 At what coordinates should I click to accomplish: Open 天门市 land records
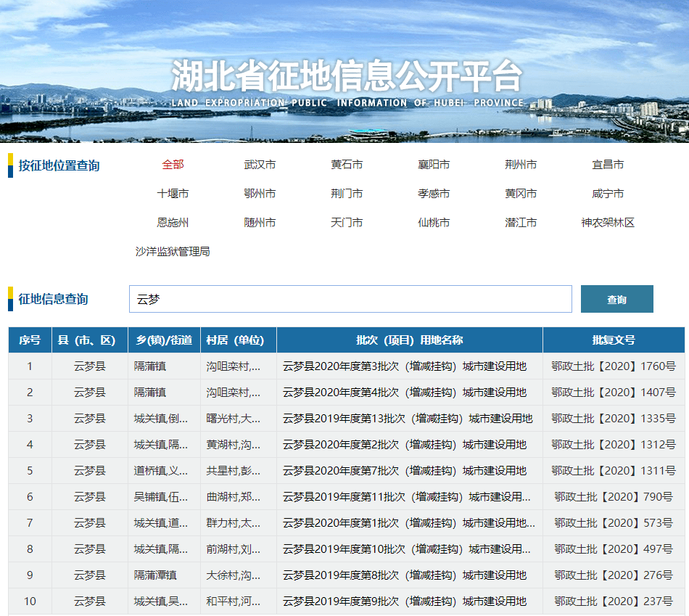[x=347, y=223]
